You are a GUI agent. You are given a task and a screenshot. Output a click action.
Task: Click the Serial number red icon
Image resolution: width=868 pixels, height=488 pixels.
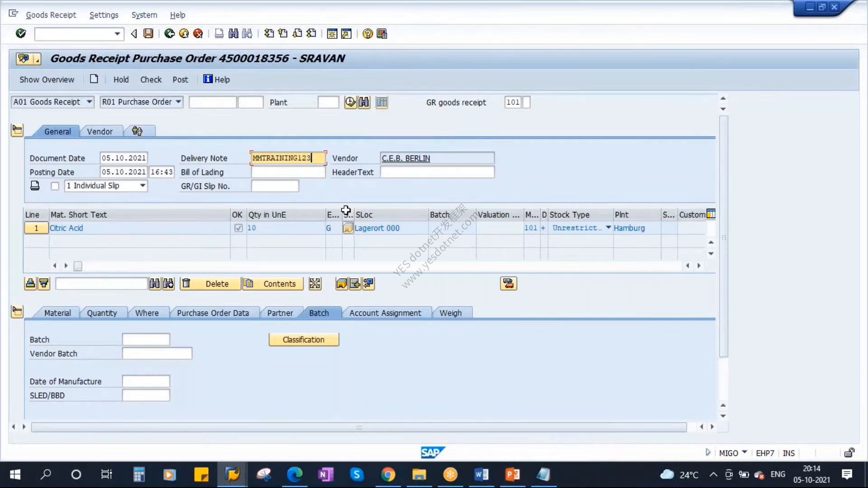(x=508, y=283)
